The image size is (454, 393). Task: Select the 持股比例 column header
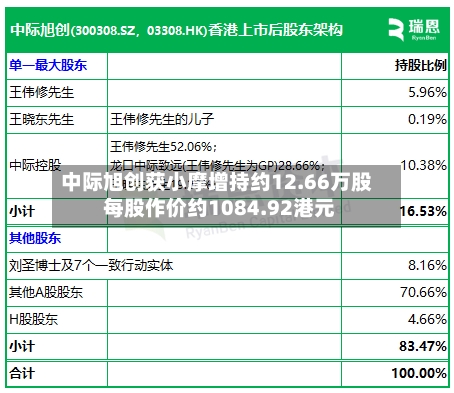point(421,65)
